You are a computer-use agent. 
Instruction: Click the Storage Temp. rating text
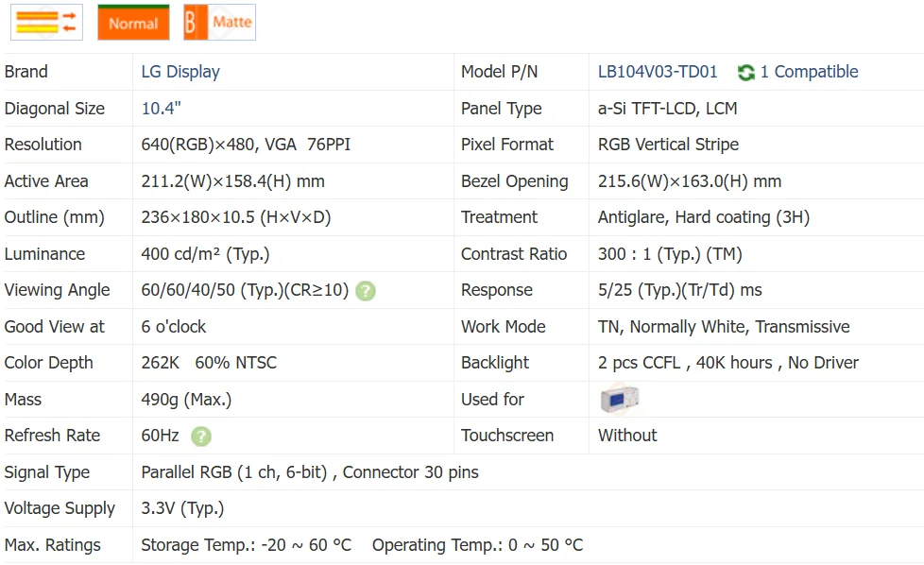click(246, 545)
